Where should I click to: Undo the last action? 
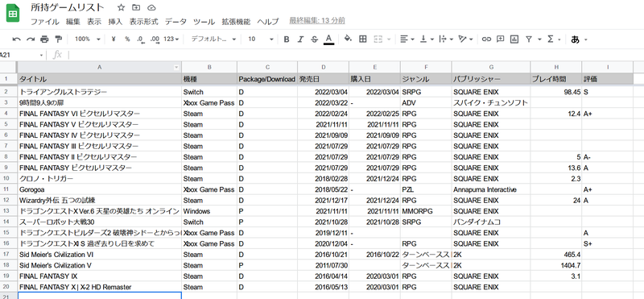(17, 39)
